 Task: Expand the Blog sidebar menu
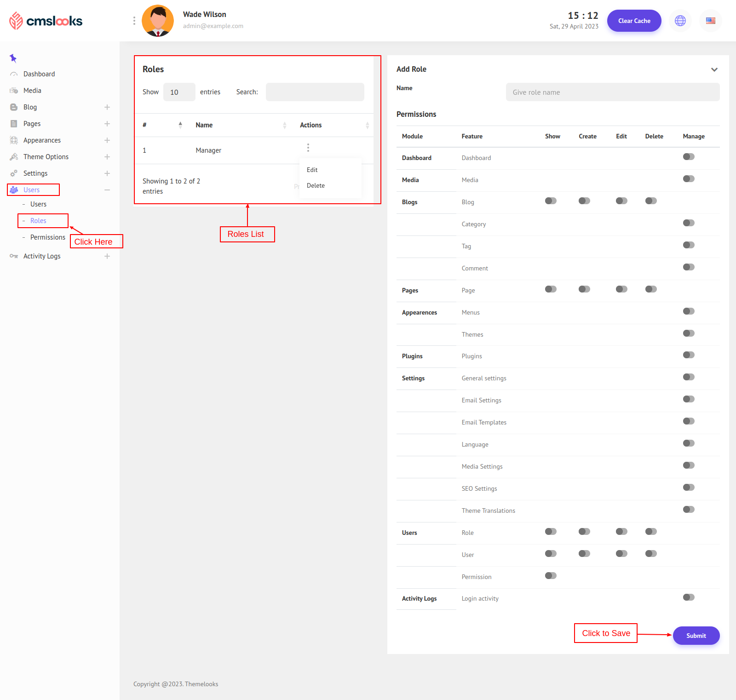[107, 107]
